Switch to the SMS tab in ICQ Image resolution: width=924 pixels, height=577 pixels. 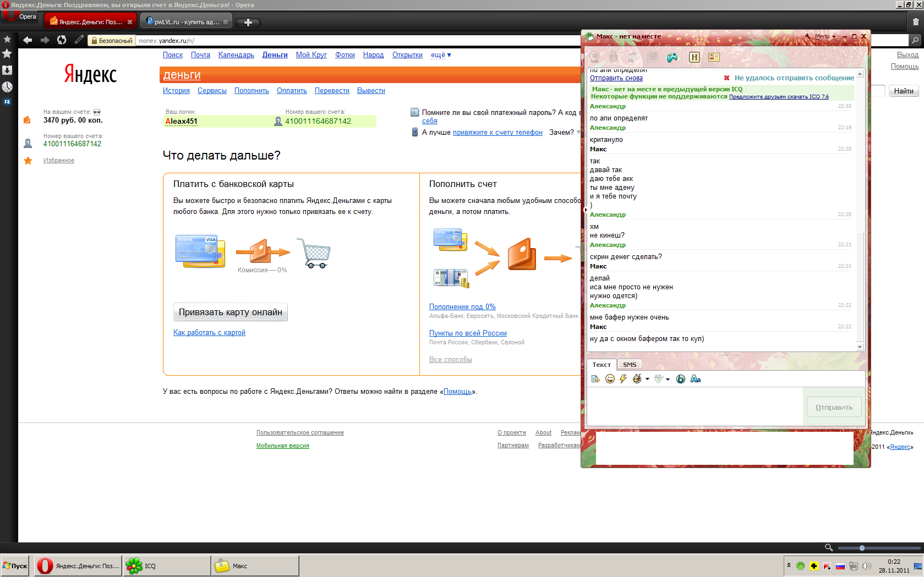pyautogui.click(x=630, y=365)
